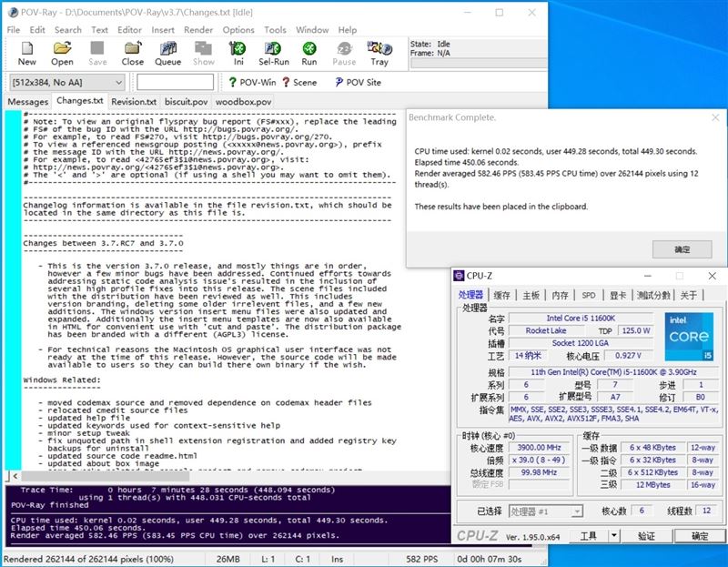Switch to the biscuit.pov tab
The image size is (728, 567).
186,102
